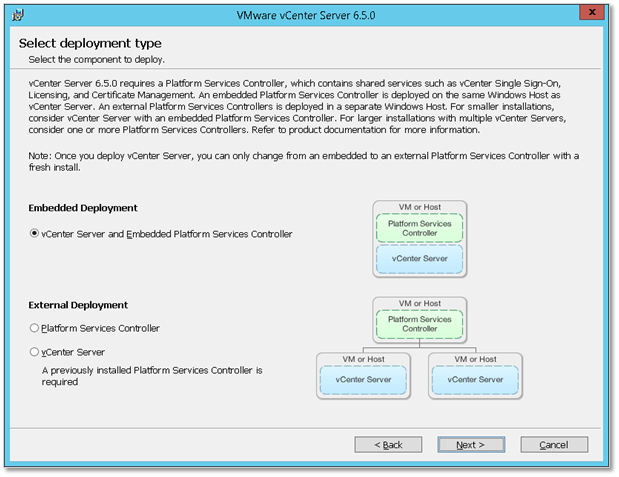The image size is (619, 477).
Task: Click the 'Select the component to deploy.' subtitle
Action: coord(96,60)
